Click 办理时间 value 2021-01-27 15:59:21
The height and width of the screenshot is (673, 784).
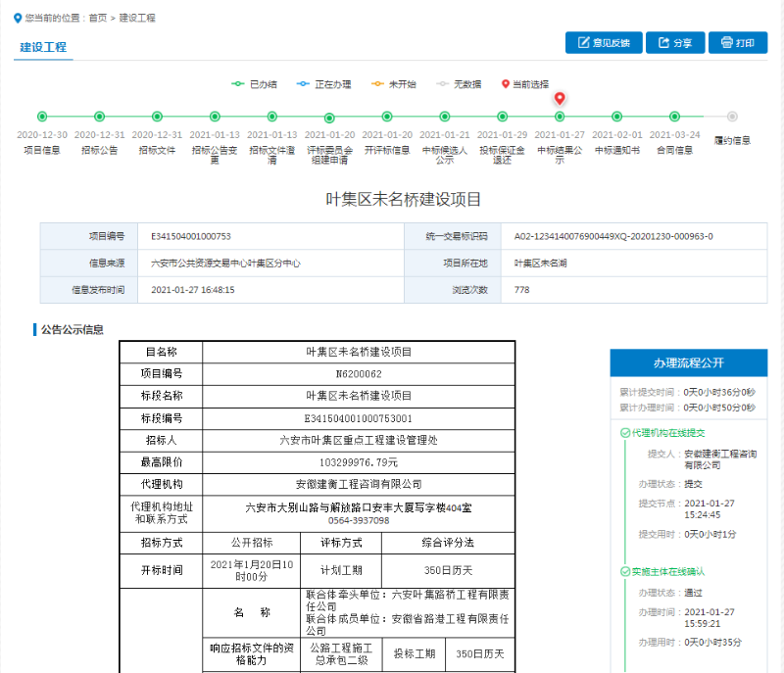tap(710, 618)
